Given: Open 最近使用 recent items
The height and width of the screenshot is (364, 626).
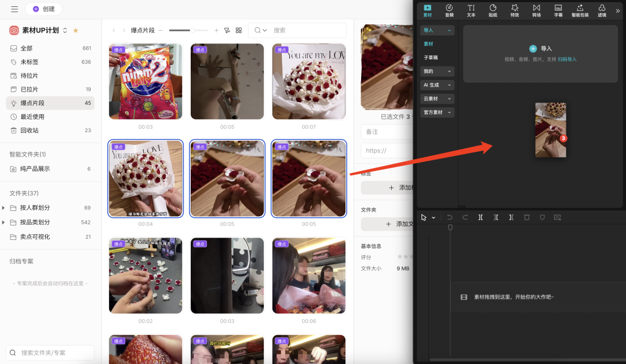Looking at the screenshot, I should point(50,117).
